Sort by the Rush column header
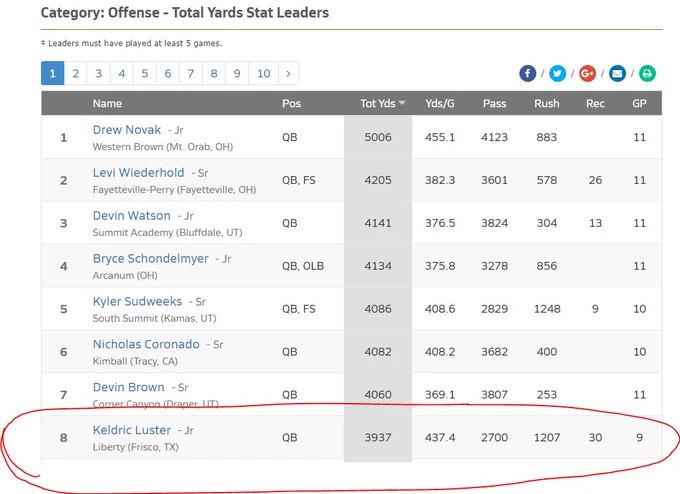 (546, 103)
